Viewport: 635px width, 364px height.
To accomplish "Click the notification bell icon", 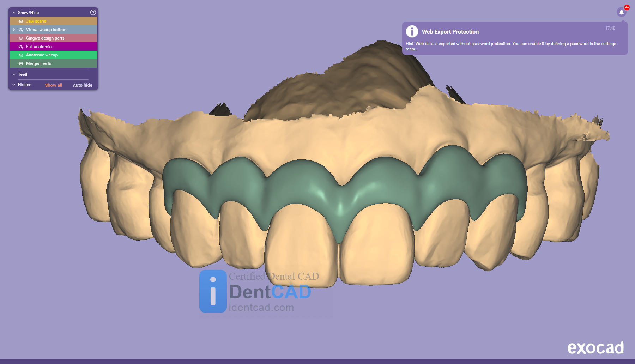I will pos(622,12).
